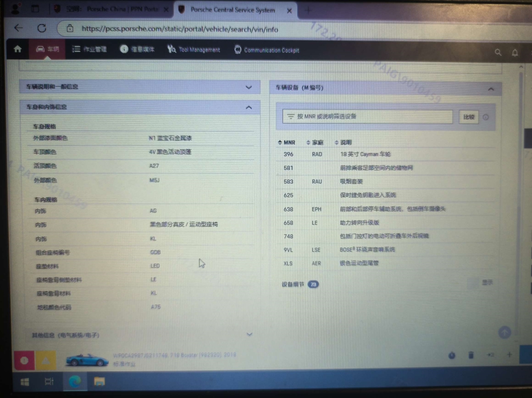Focus the pcss.porsche.com address bar

pyautogui.click(x=180, y=29)
